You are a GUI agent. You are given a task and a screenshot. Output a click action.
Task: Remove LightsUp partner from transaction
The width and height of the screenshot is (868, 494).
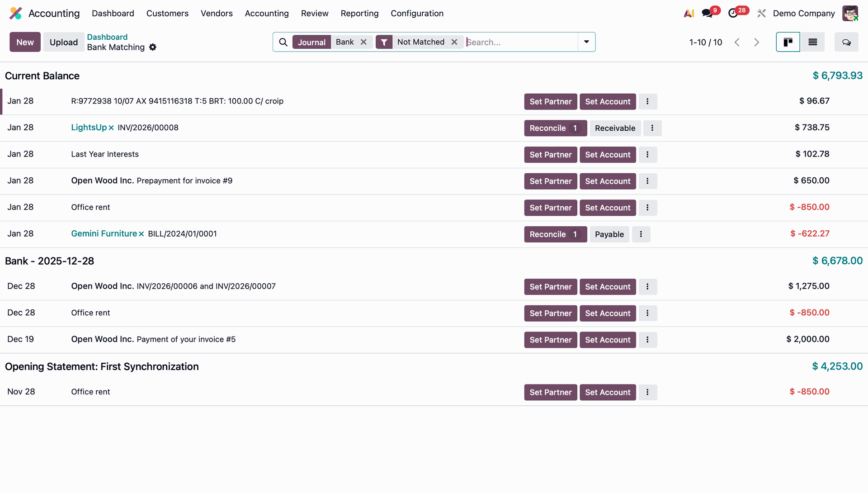(111, 128)
